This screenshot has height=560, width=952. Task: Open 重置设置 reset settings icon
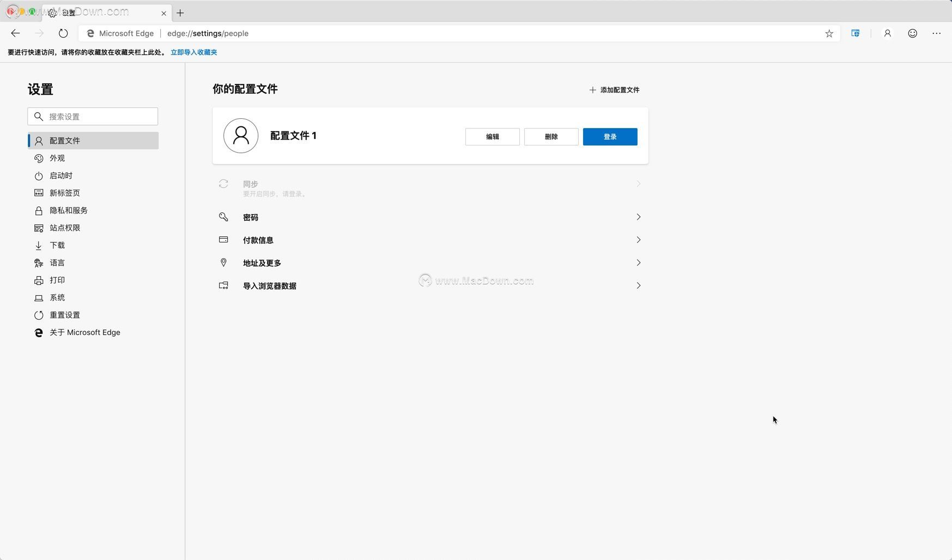(38, 315)
